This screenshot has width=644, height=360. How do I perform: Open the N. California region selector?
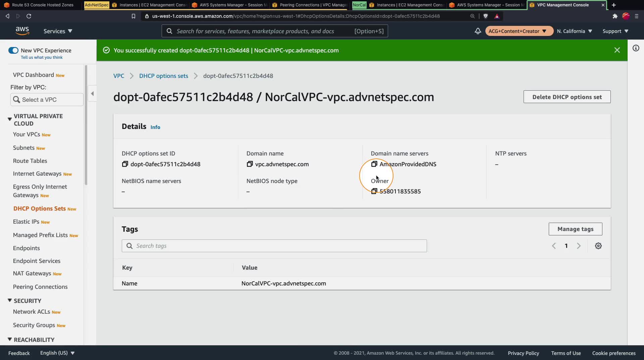click(x=574, y=31)
